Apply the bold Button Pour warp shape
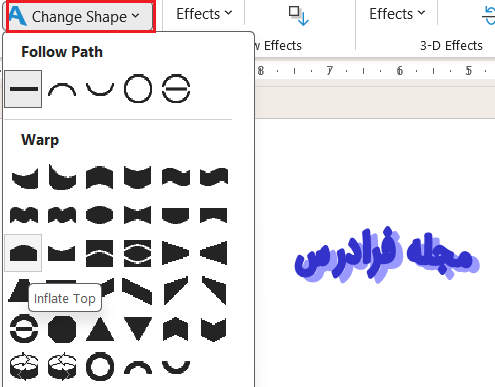 24,329
